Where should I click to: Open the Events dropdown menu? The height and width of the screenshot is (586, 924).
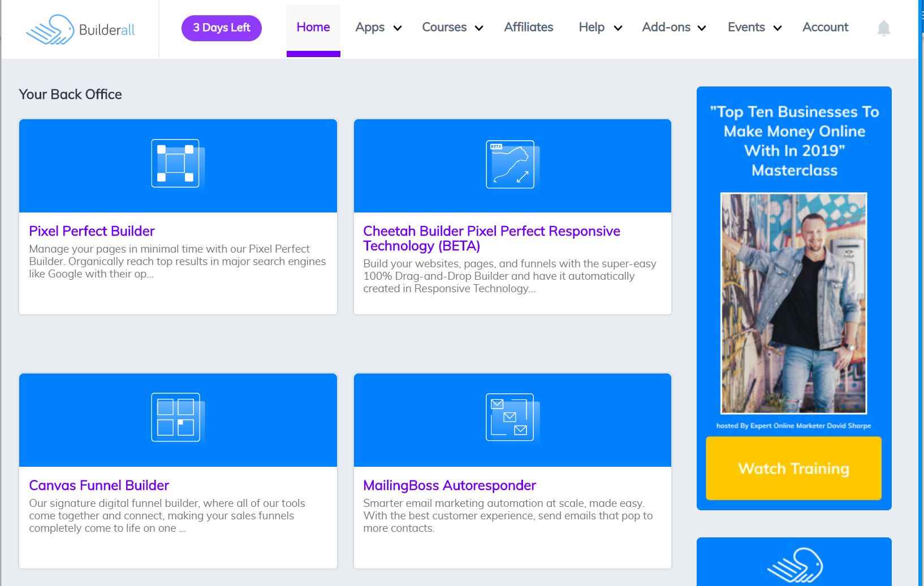tap(754, 28)
